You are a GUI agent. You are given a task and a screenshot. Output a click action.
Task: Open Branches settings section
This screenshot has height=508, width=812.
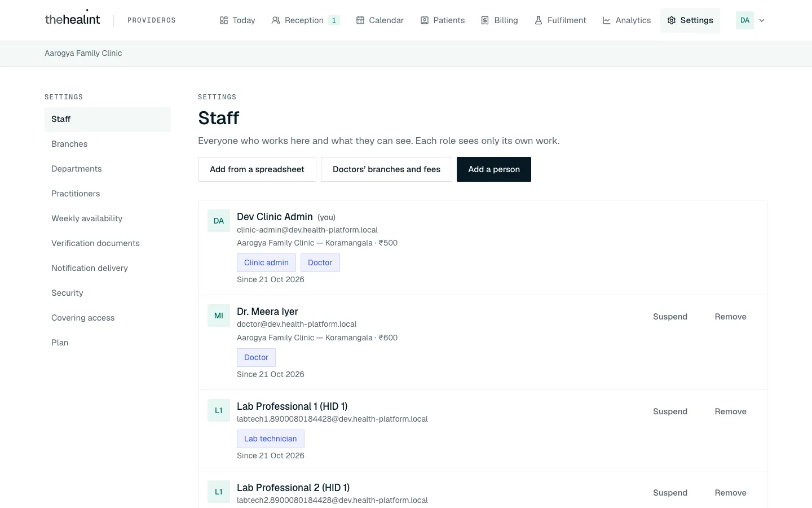(x=108, y=144)
